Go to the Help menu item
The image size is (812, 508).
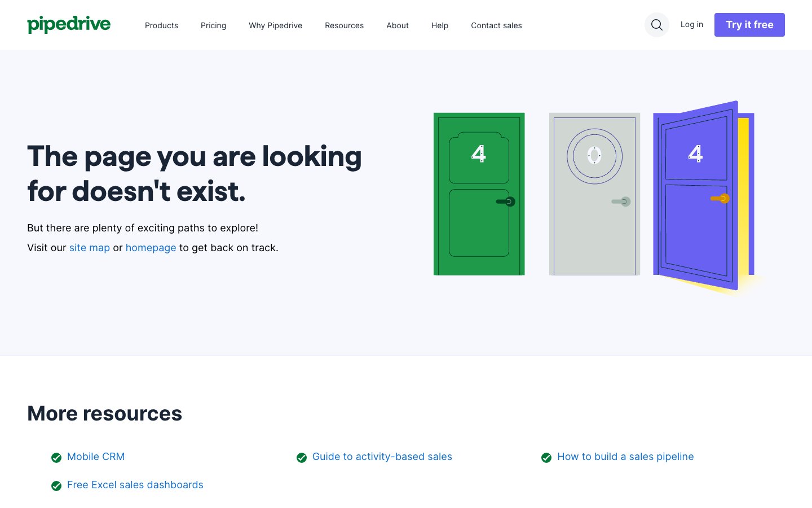tap(440, 25)
